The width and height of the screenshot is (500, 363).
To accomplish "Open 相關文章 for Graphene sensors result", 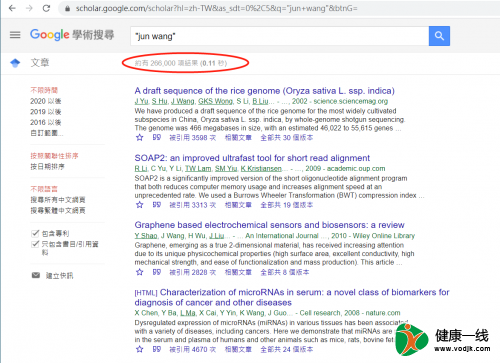I will click(238, 272).
